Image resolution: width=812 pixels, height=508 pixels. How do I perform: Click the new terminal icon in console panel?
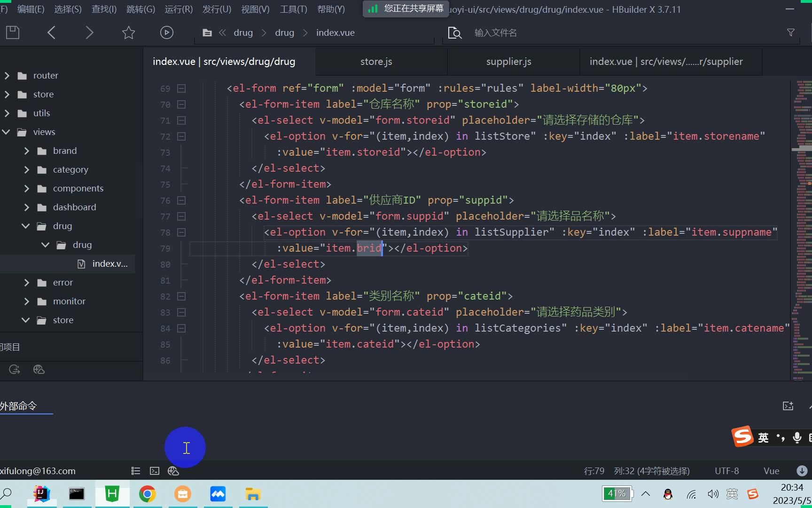click(788, 406)
